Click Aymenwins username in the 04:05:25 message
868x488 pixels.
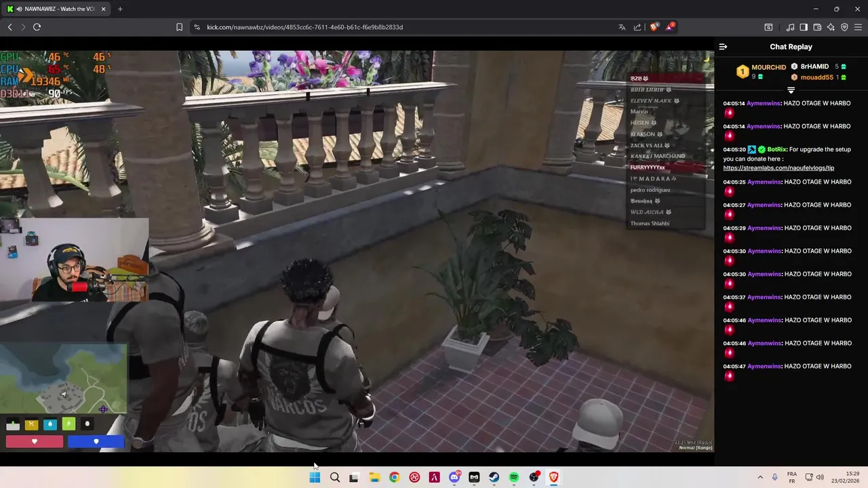point(764,182)
